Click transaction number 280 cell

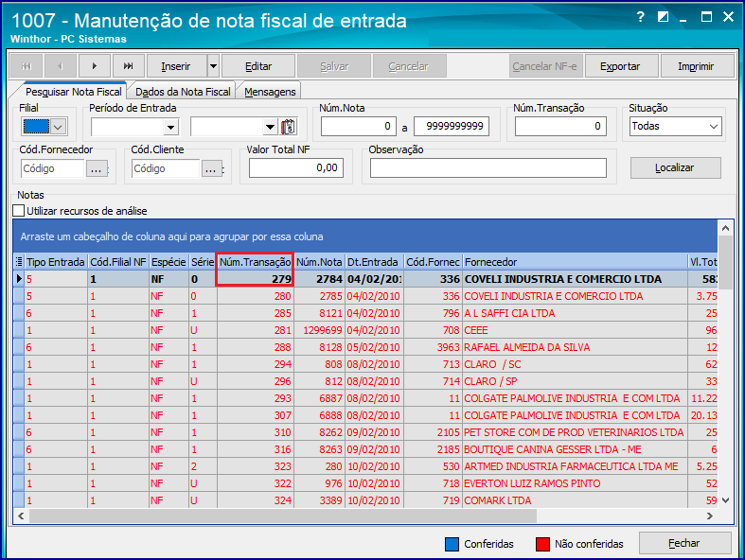point(256,296)
